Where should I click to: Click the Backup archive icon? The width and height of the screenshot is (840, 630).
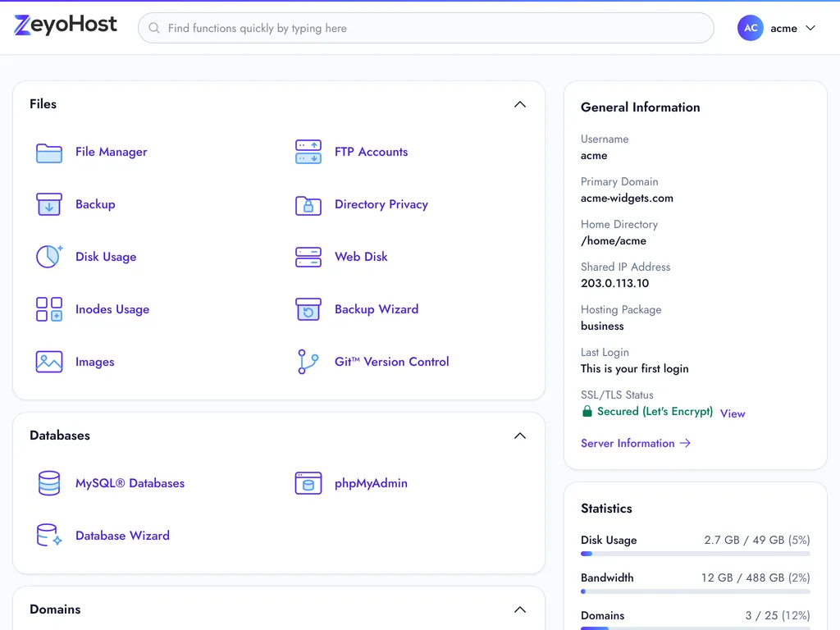click(x=48, y=204)
